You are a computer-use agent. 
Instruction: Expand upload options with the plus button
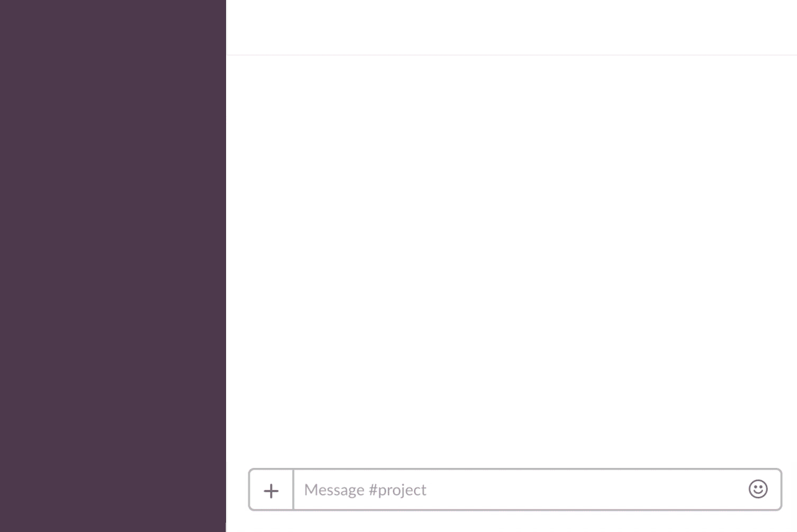point(271,491)
